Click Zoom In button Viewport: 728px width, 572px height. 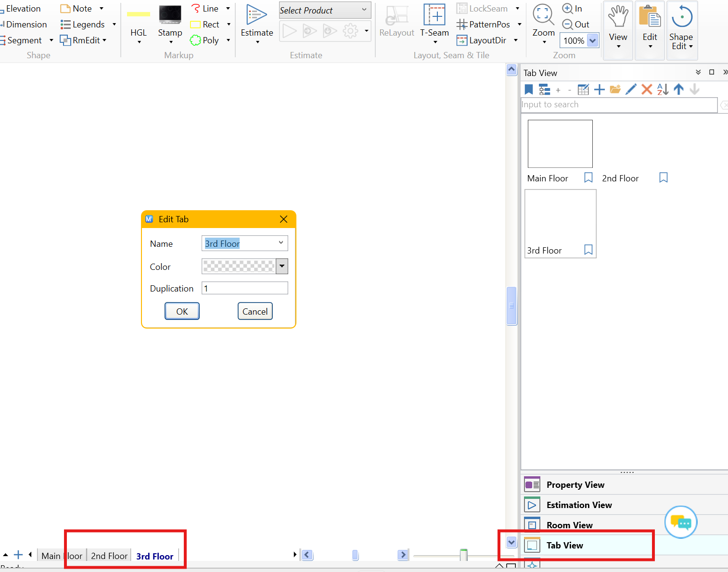[x=573, y=9]
